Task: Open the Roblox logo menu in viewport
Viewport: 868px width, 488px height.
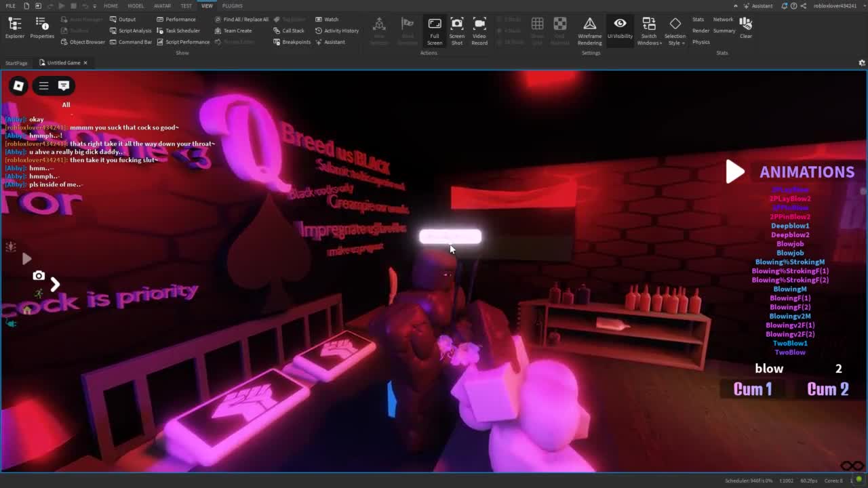Action: [x=18, y=86]
